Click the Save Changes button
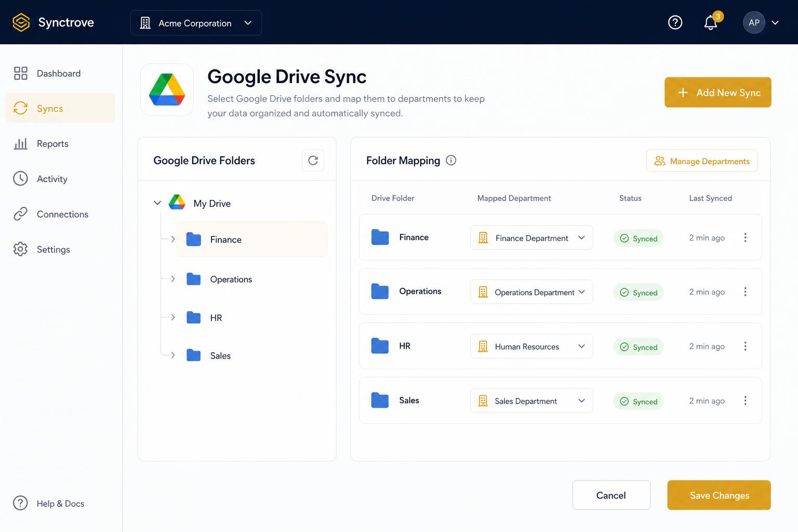This screenshot has width=798, height=532. (x=719, y=495)
